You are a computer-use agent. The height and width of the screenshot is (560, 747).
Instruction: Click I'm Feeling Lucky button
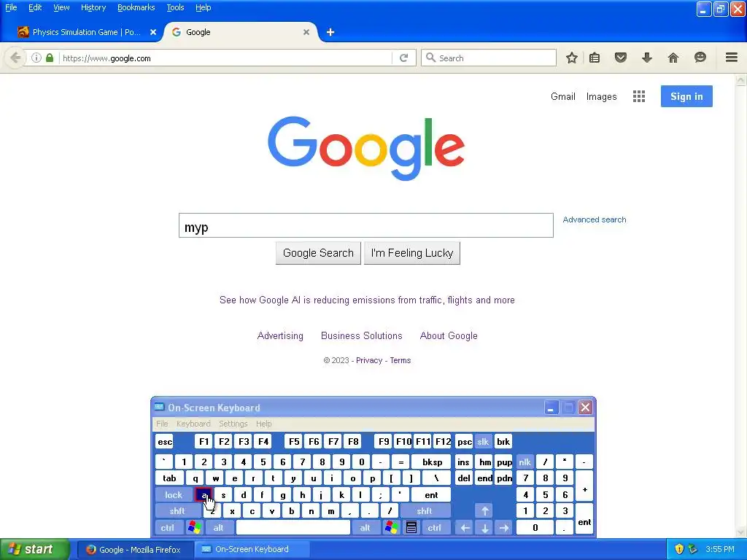412,253
